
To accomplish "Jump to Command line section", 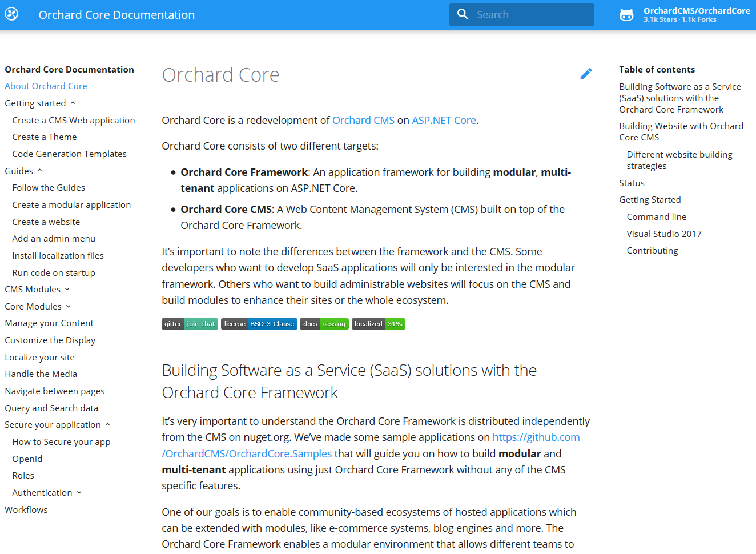I will coord(657,217).
